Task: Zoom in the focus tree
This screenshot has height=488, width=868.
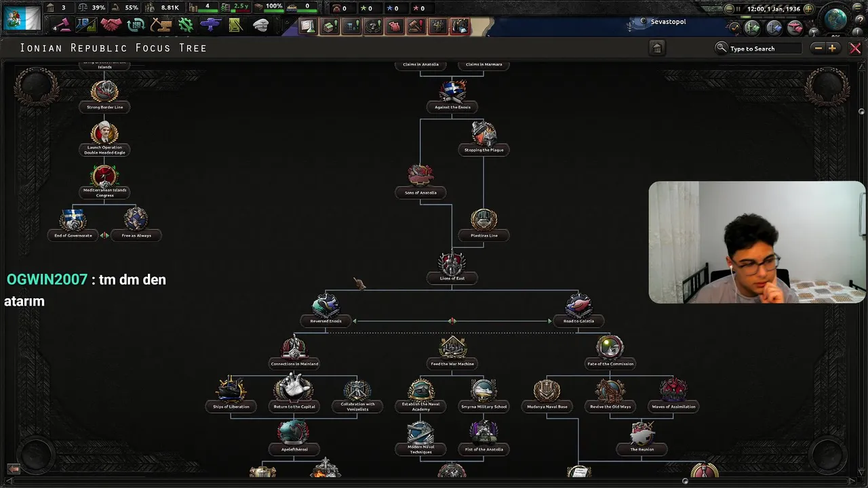Action: pyautogui.click(x=832, y=48)
